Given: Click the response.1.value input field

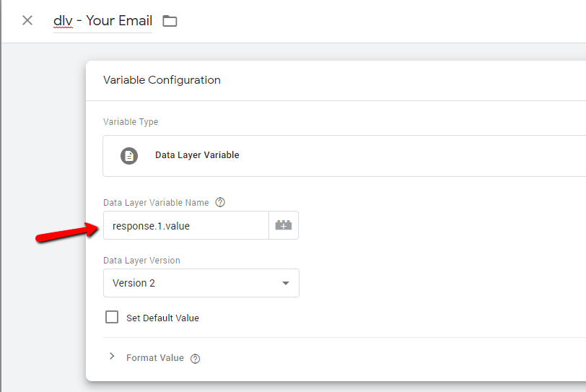Looking at the screenshot, I should [186, 225].
